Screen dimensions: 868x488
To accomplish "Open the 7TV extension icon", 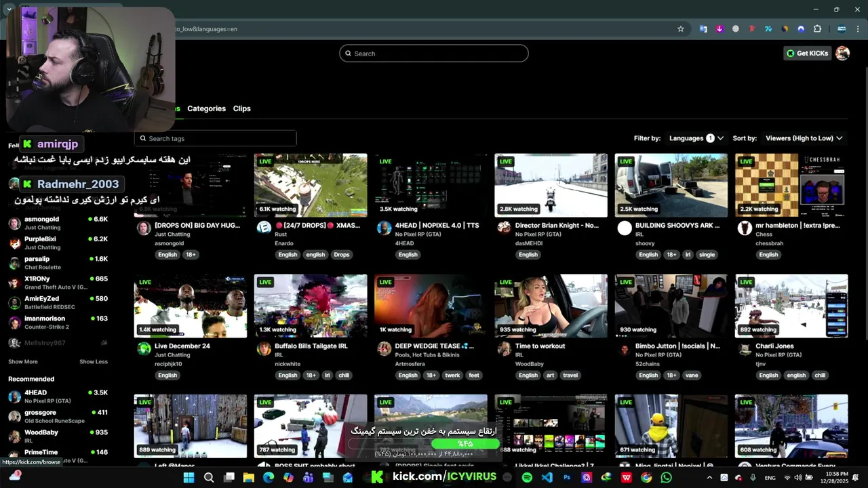I will (x=768, y=28).
